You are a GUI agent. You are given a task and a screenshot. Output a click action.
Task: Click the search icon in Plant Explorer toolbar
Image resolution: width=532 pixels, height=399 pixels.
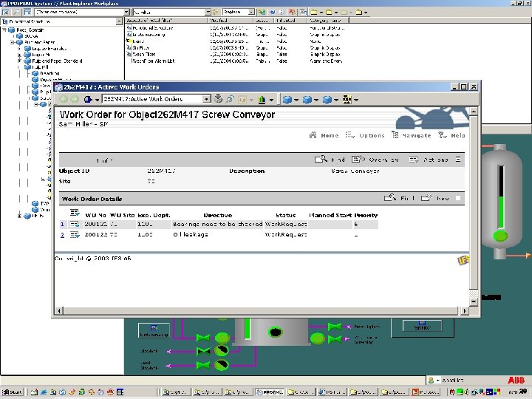16,13
